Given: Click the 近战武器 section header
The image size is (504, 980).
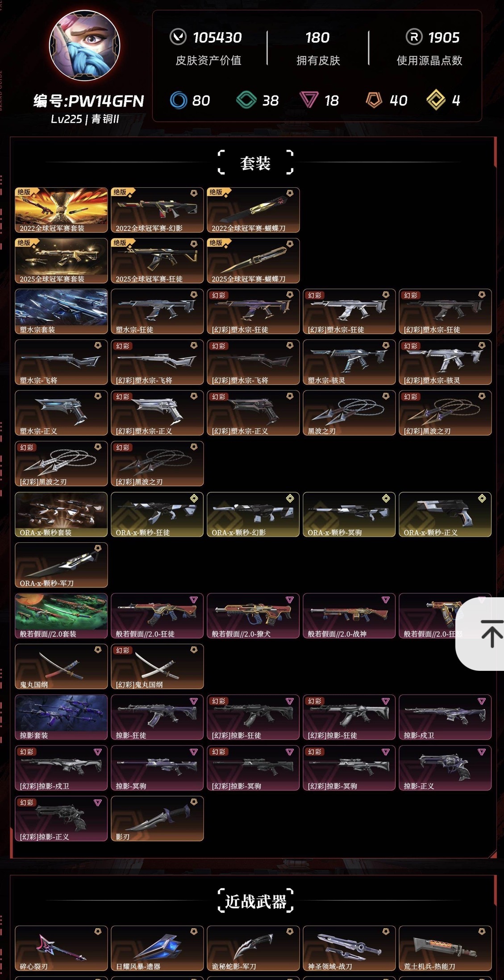Looking at the screenshot, I should coord(255,901).
